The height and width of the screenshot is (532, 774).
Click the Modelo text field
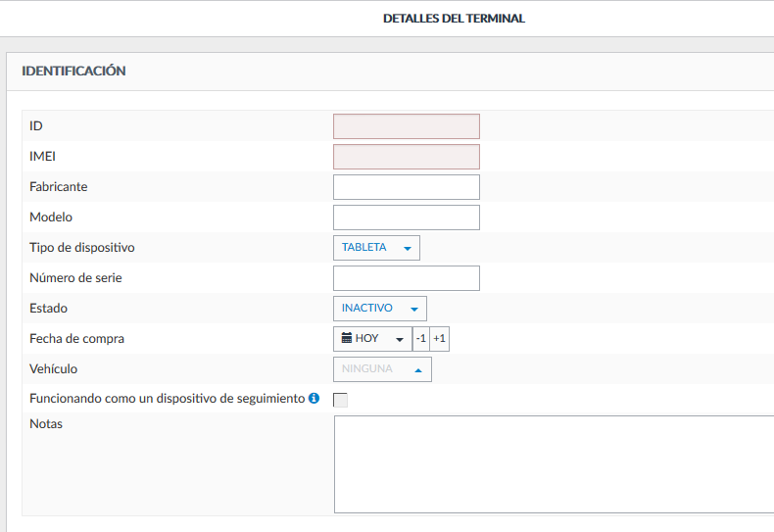(406, 218)
